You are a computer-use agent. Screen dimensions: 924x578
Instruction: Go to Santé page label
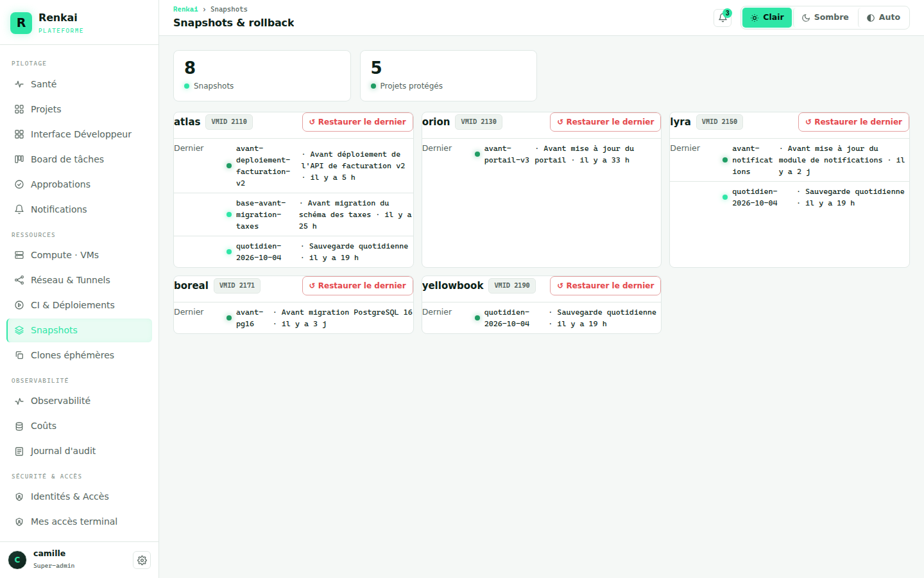point(44,84)
